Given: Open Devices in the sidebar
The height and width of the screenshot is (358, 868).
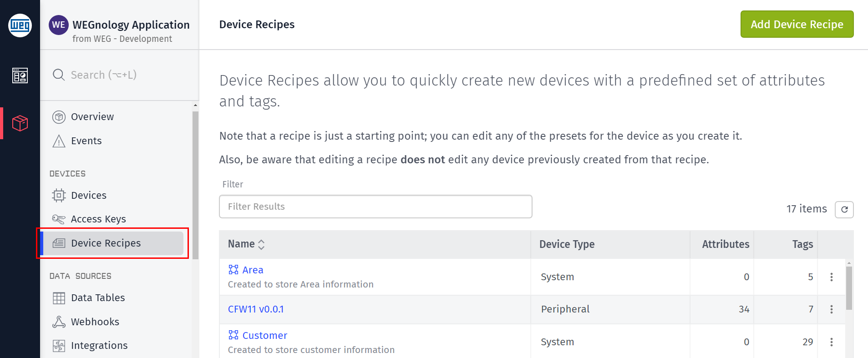Looking at the screenshot, I should click(x=89, y=195).
